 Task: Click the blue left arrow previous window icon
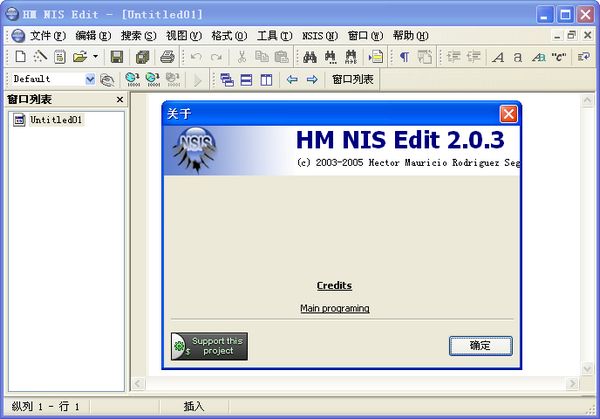pyautogui.click(x=292, y=79)
